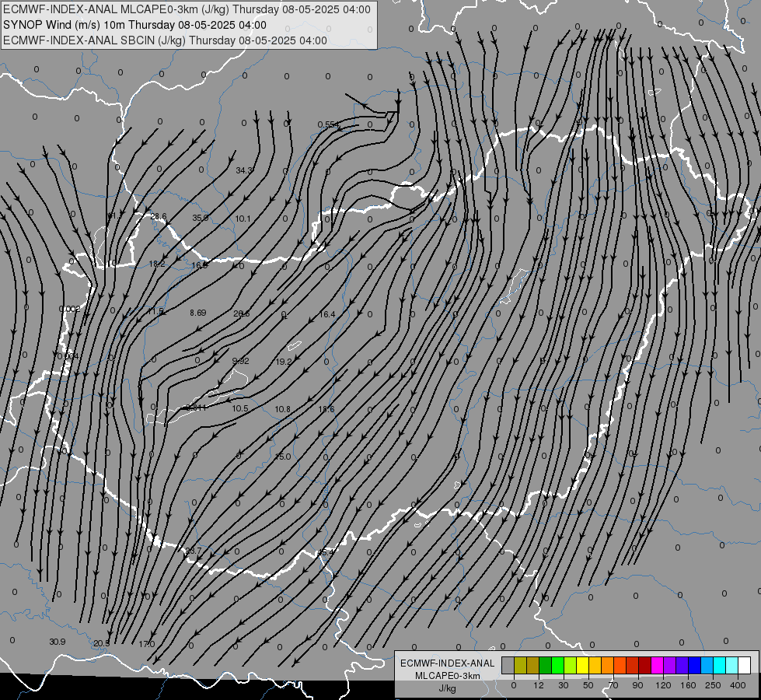761x700 pixels.
Task: Click the map value '0.554'
Action: pyautogui.click(x=329, y=125)
